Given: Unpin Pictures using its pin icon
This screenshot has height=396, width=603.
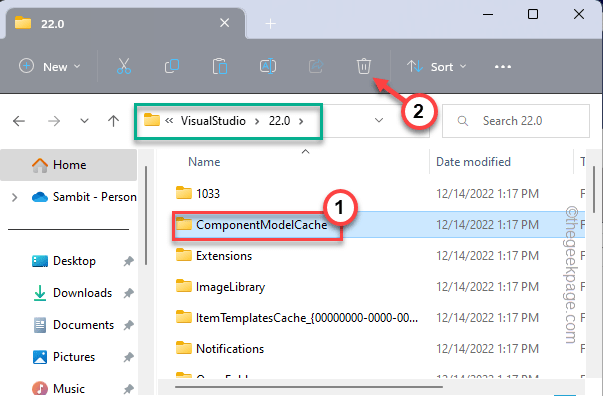Looking at the screenshot, I should [128, 357].
